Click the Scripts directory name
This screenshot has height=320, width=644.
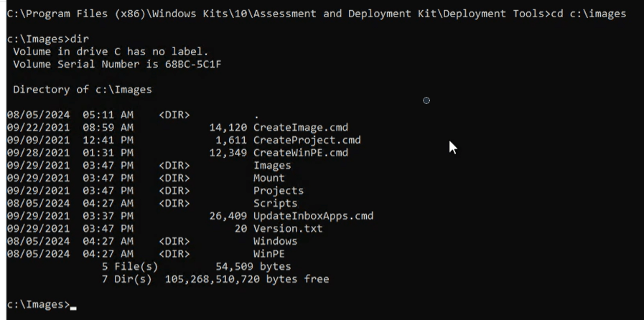tap(275, 204)
